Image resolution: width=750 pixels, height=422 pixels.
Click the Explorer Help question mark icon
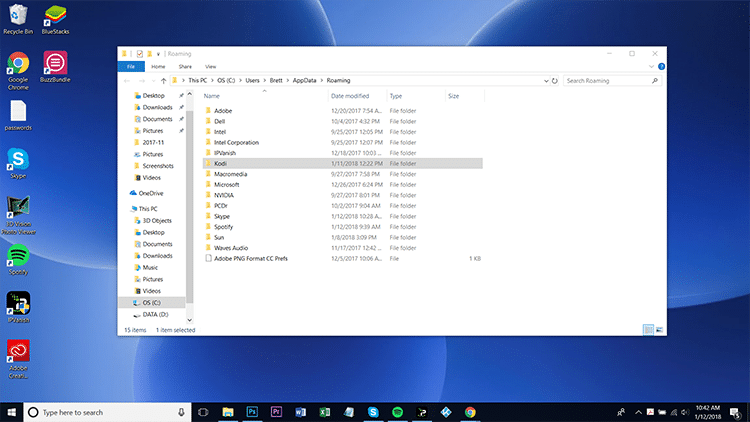(x=662, y=67)
